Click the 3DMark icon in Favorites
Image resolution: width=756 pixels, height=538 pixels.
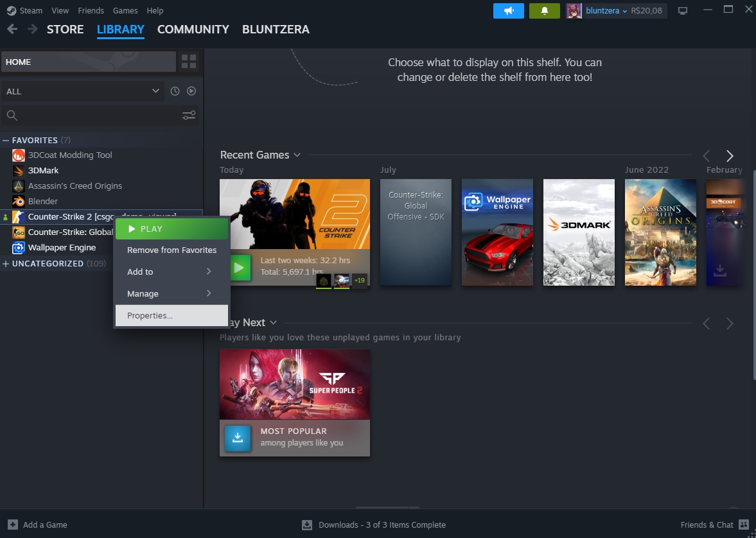pyautogui.click(x=19, y=171)
